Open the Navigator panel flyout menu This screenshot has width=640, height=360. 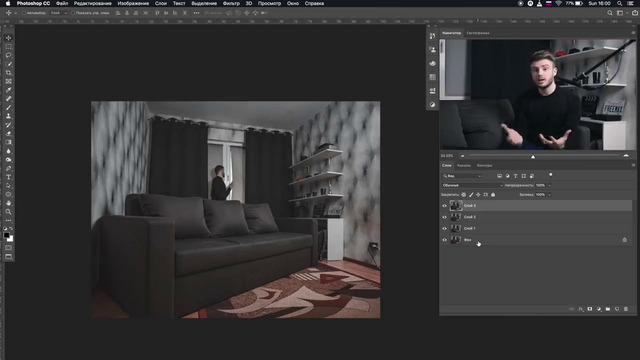click(x=633, y=33)
